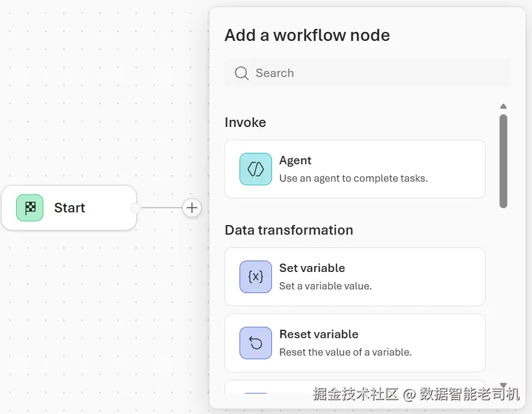Click the 'Invoke' section heading
The image size is (532, 414).
(246, 122)
